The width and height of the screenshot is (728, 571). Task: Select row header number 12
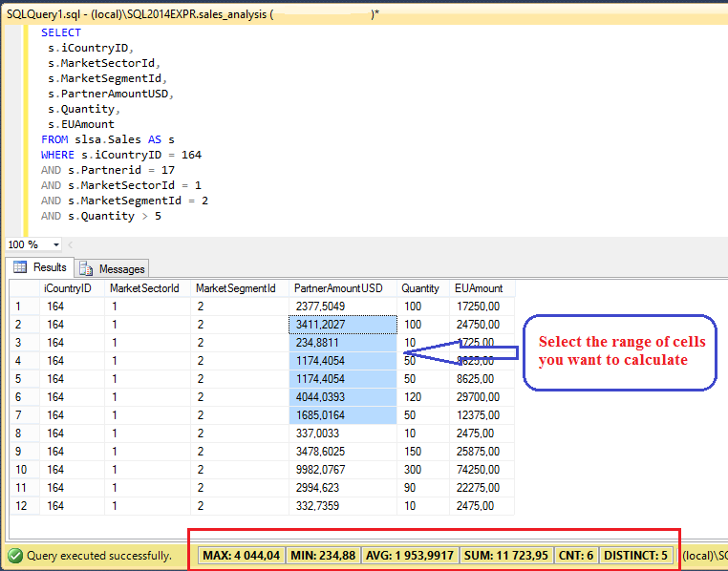click(x=25, y=506)
